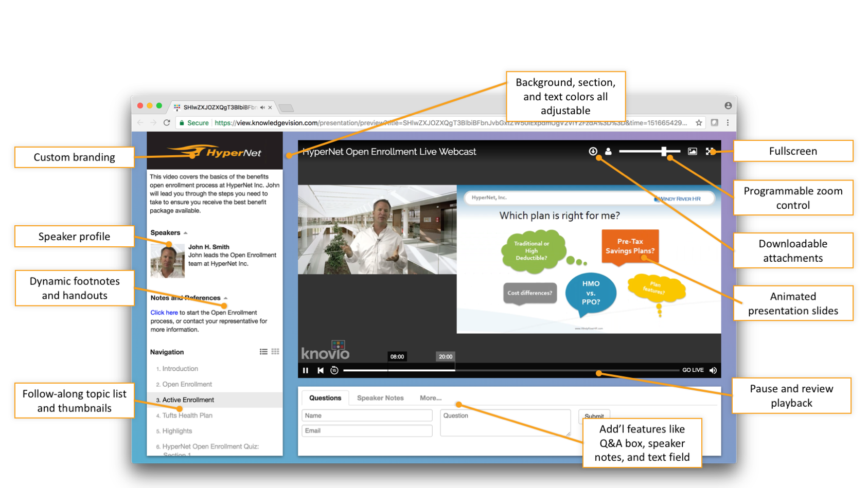Click the playback progress bar
Screen dimensions: 868x488
(511, 370)
